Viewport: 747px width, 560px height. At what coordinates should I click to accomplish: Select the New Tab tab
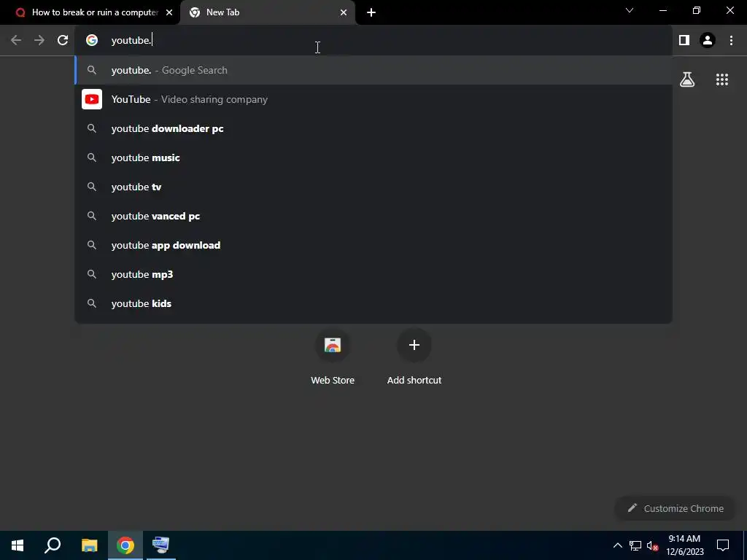(x=267, y=12)
